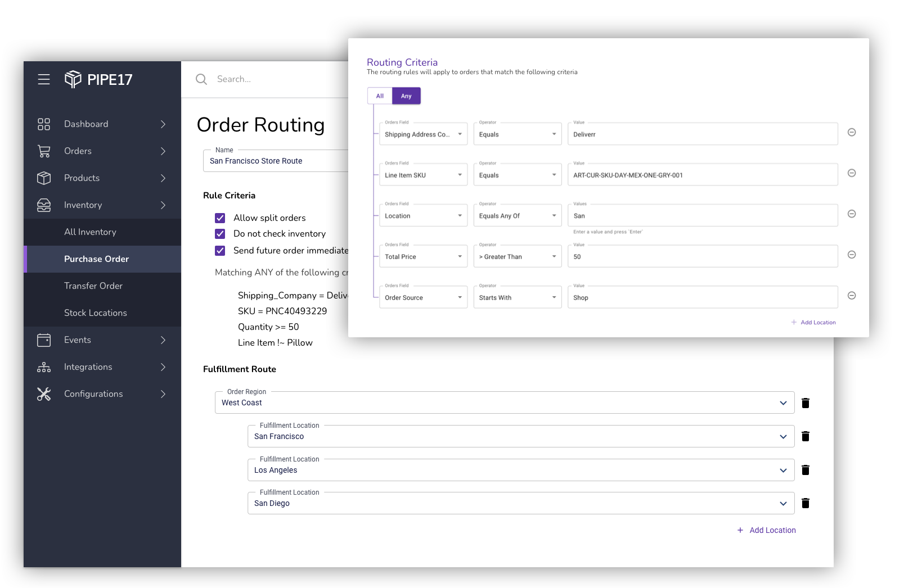Open the Total Price field dropdown
This screenshot has height=588, width=904.
423,256
